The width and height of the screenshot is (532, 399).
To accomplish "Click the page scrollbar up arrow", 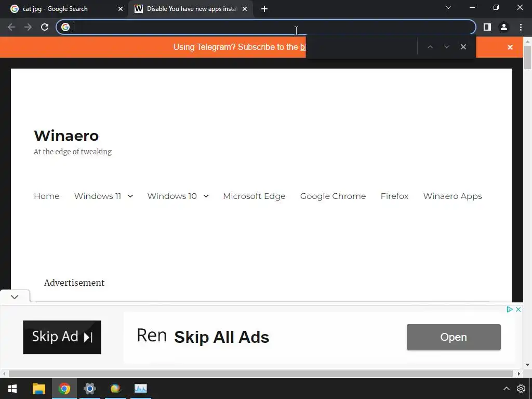I will click(x=527, y=41).
